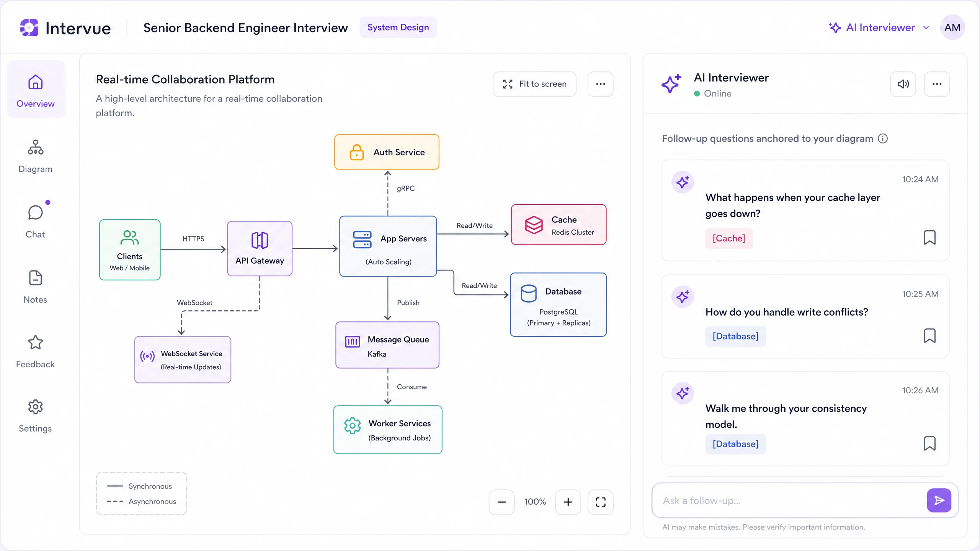This screenshot has height=551, width=980.
Task: Open Settings from the sidebar
Action: [x=36, y=416]
